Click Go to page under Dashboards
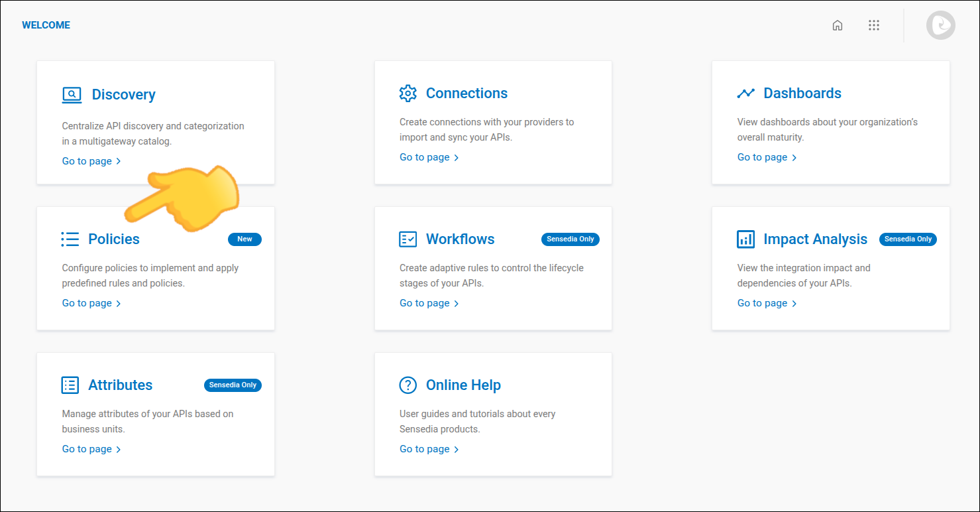The width and height of the screenshot is (980, 512). [762, 157]
